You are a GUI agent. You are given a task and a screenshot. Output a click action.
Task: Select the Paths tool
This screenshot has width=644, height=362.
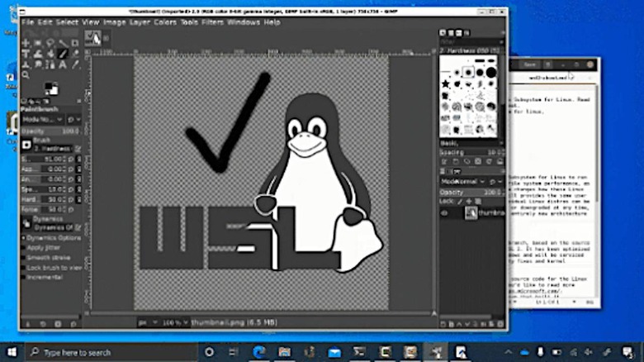(50, 64)
